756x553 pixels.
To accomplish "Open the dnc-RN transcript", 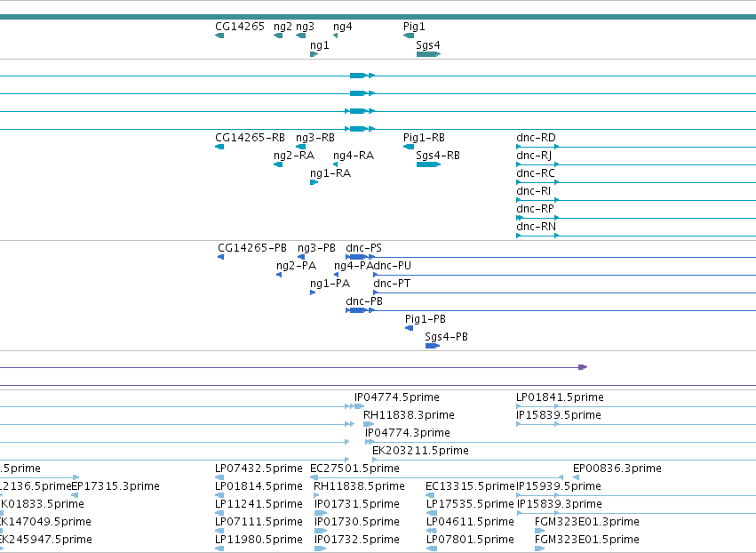I will click(x=537, y=227).
